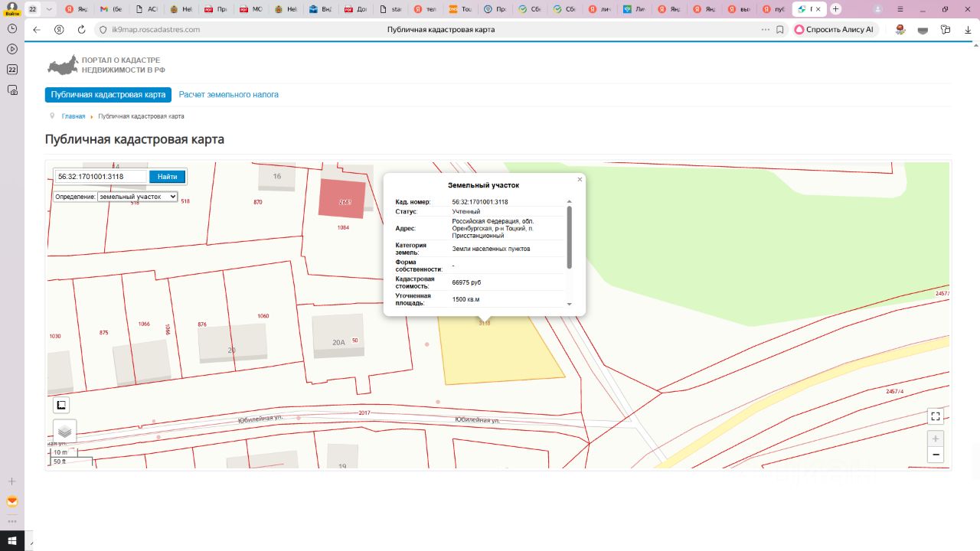
Task: Expand the Определение object type dropdown
Action: [x=137, y=197]
